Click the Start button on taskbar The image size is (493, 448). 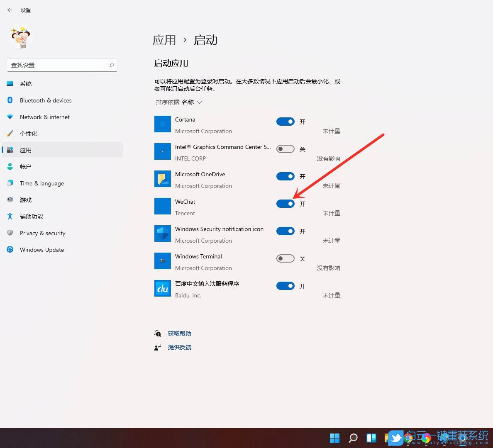(x=334, y=438)
